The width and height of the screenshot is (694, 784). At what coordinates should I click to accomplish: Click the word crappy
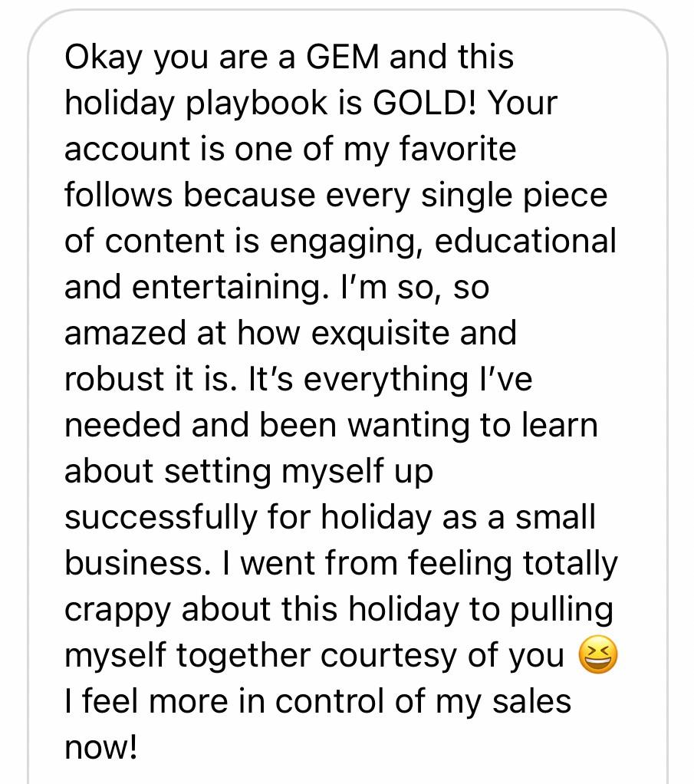(x=118, y=611)
